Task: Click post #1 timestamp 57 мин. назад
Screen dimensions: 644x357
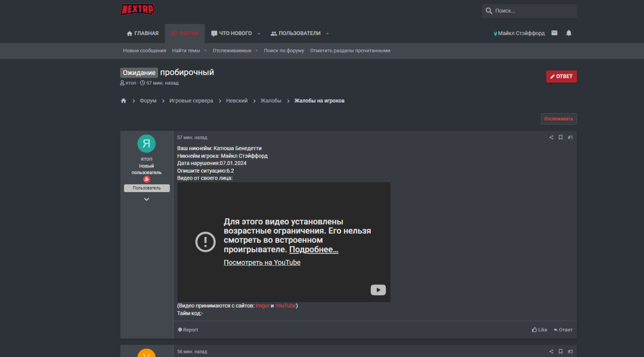Action: point(192,138)
